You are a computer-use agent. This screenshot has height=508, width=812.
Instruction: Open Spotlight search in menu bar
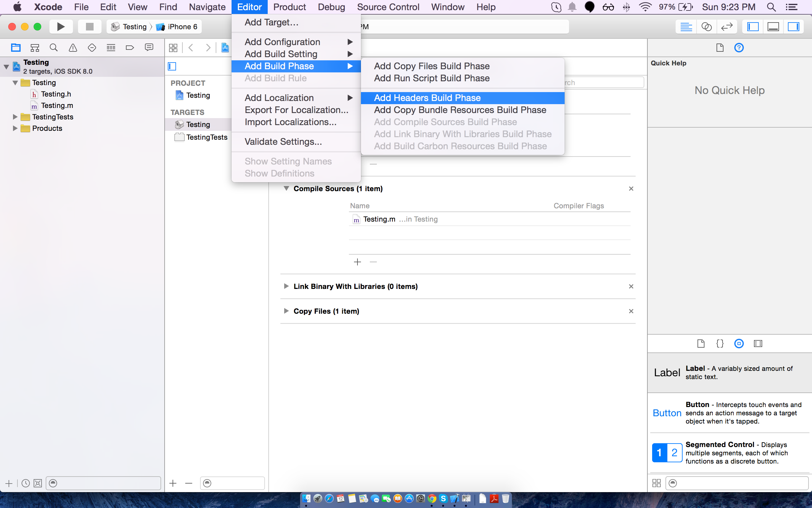(771, 7)
